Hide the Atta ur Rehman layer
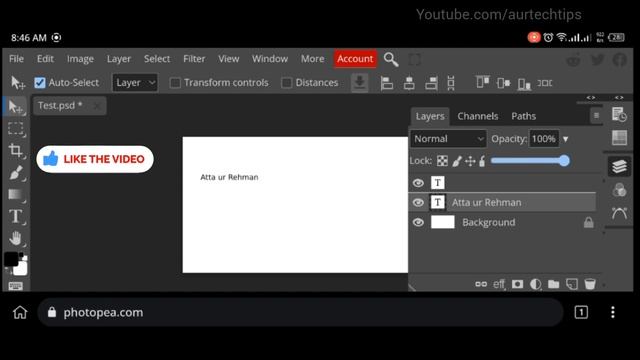Viewport: 640px width, 360px height. pos(418,202)
